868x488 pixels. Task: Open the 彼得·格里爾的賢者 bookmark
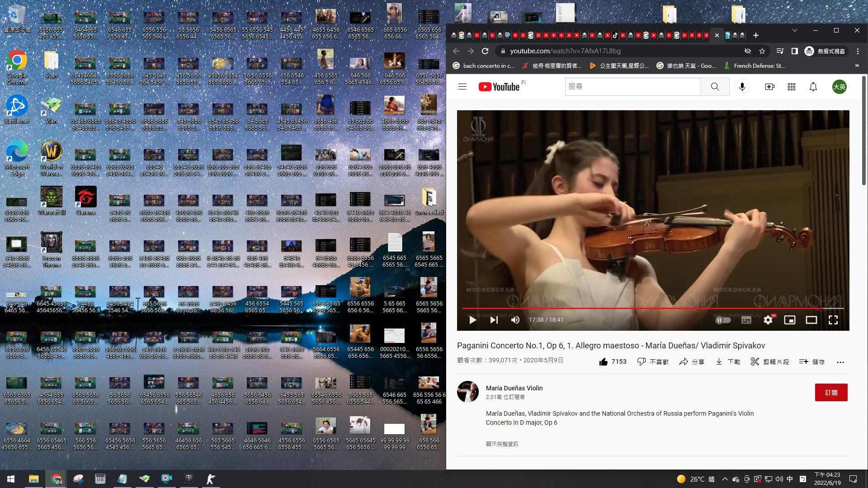click(x=552, y=66)
